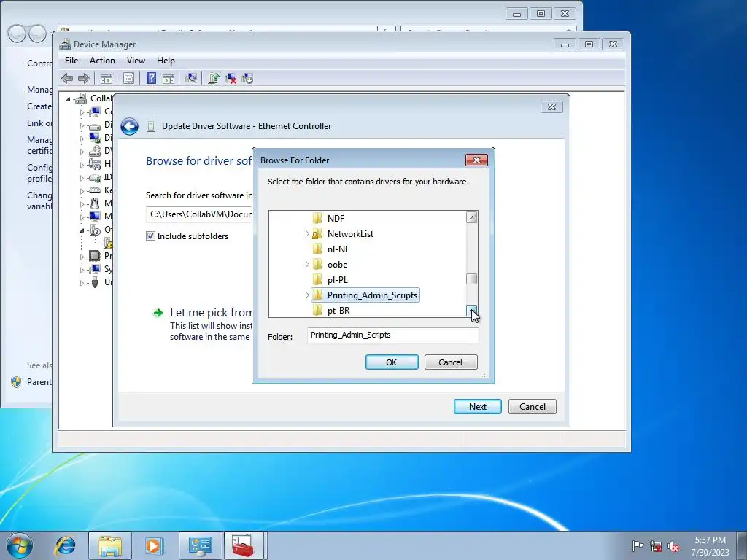
Task: Click the blue Help question mark icon
Action: (151, 78)
